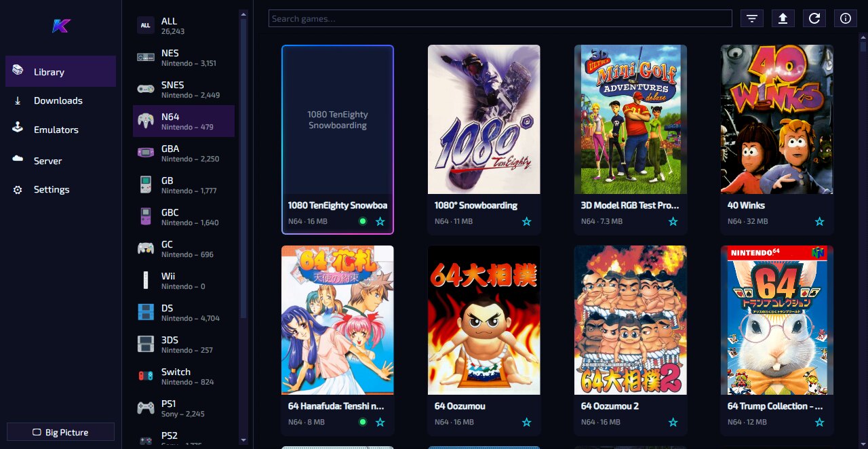
Task: Open the Server section
Action: coord(60,161)
